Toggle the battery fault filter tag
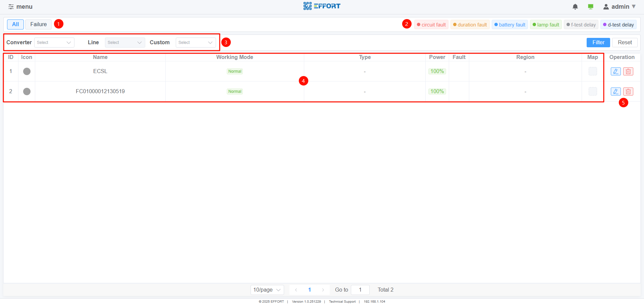Image resolution: width=644 pixels, height=304 pixels. click(509, 25)
